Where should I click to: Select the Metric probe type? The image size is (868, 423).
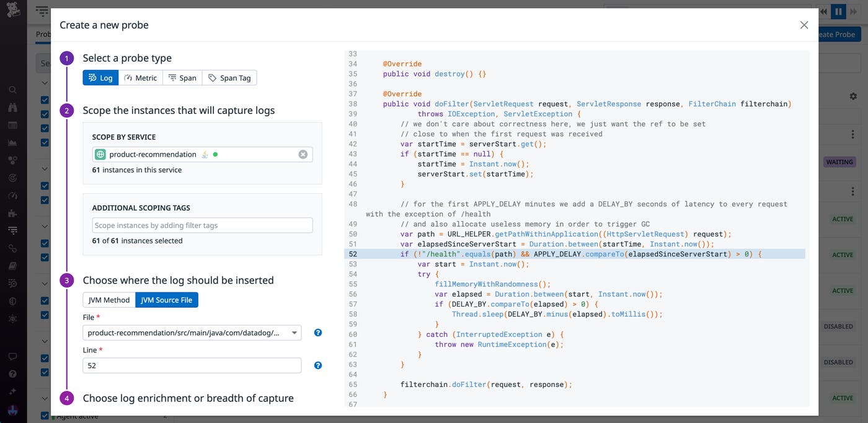click(x=140, y=78)
